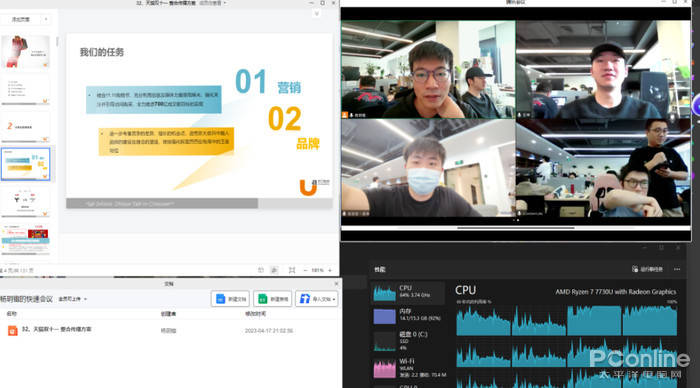Click the green new spreadsheet icon button
The height and width of the screenshot is (388, 700).
272,299
